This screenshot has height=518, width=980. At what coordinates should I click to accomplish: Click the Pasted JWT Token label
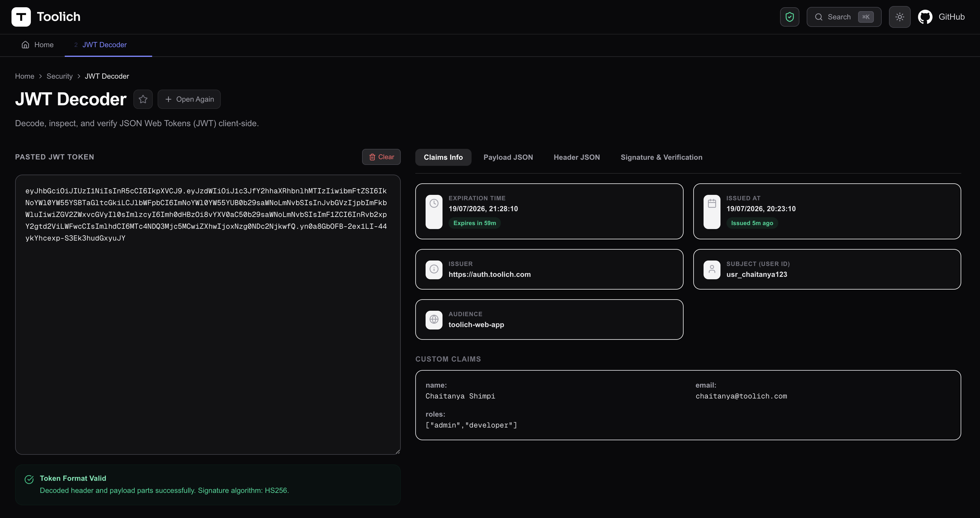click(54, 157)
